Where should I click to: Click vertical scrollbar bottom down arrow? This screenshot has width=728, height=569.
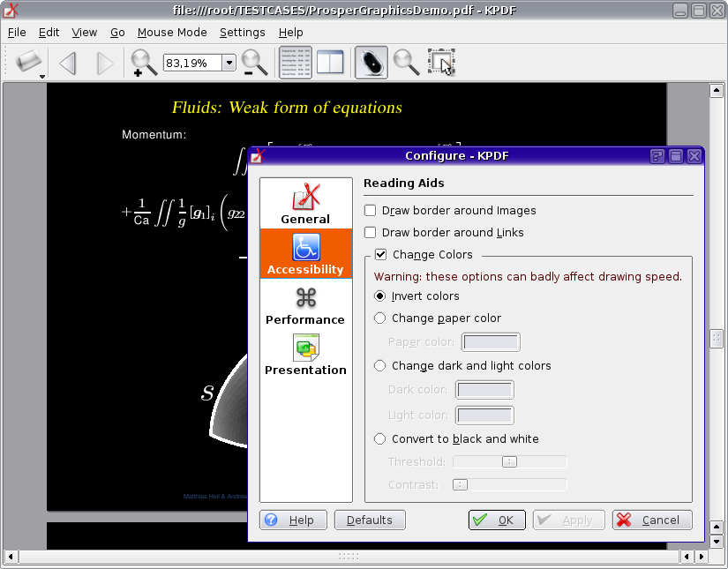(717, 541)
